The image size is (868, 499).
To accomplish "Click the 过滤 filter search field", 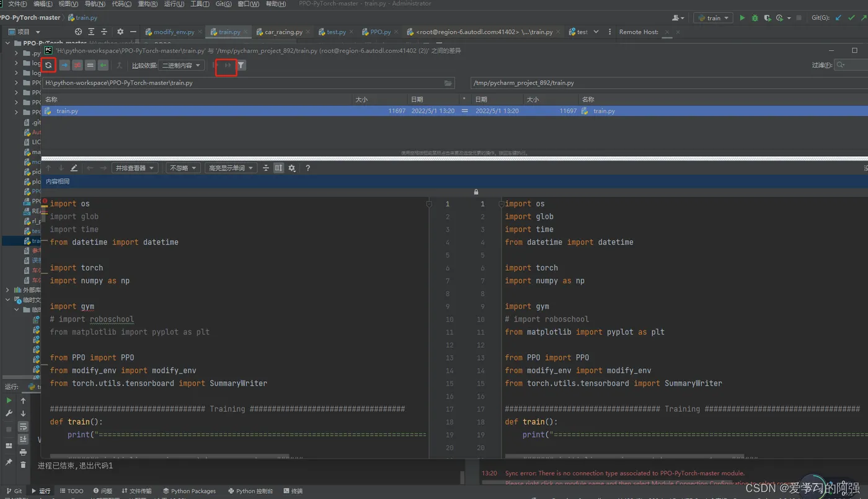I will click(849, 65).
